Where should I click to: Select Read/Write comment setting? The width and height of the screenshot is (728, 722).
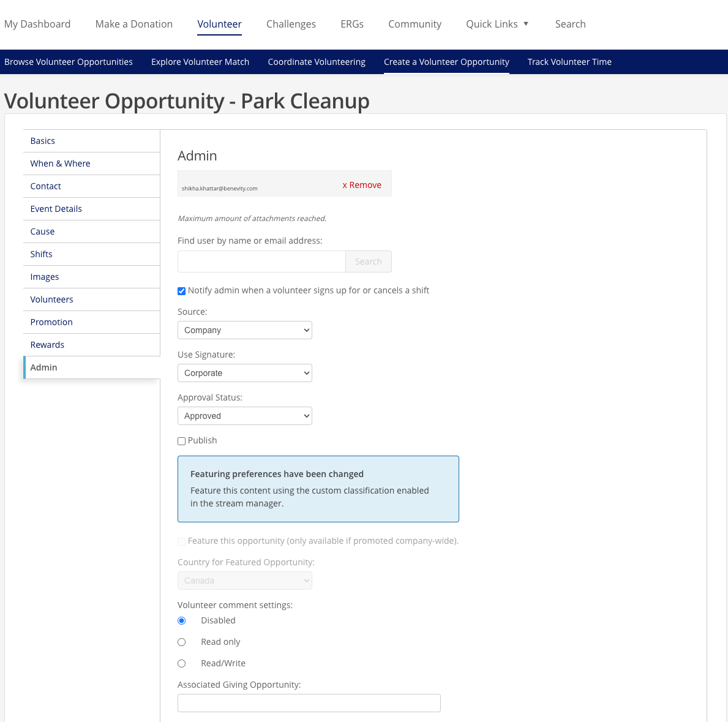[x=181, y=663]
